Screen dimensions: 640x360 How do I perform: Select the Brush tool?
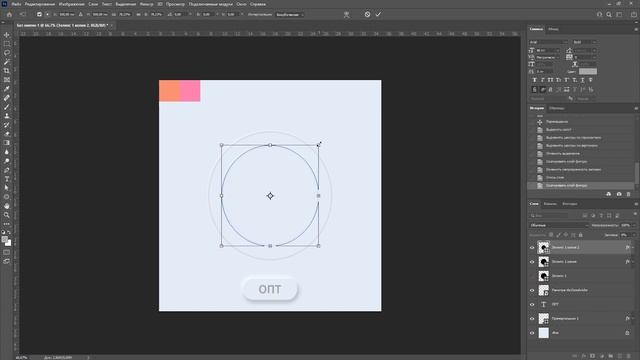(7, 107)
